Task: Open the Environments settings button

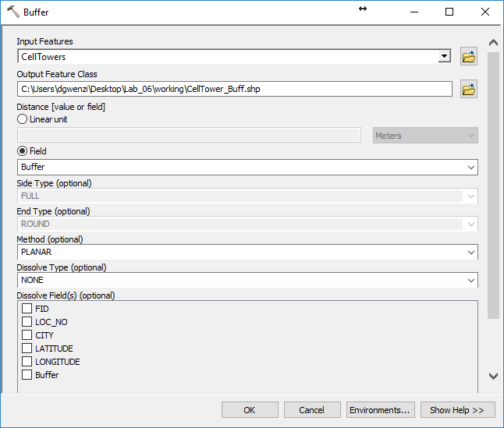Action: (380, 410)
